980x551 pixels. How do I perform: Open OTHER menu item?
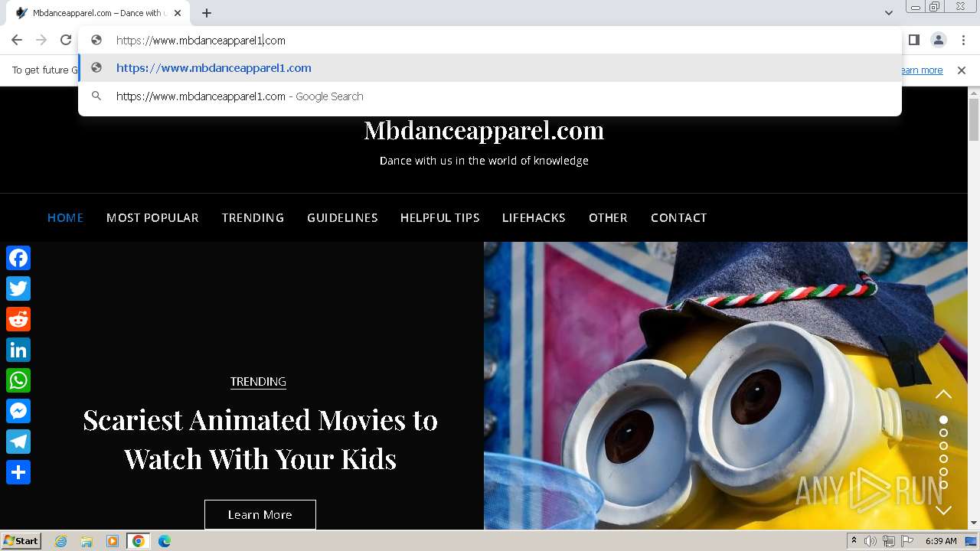[608, 218]
